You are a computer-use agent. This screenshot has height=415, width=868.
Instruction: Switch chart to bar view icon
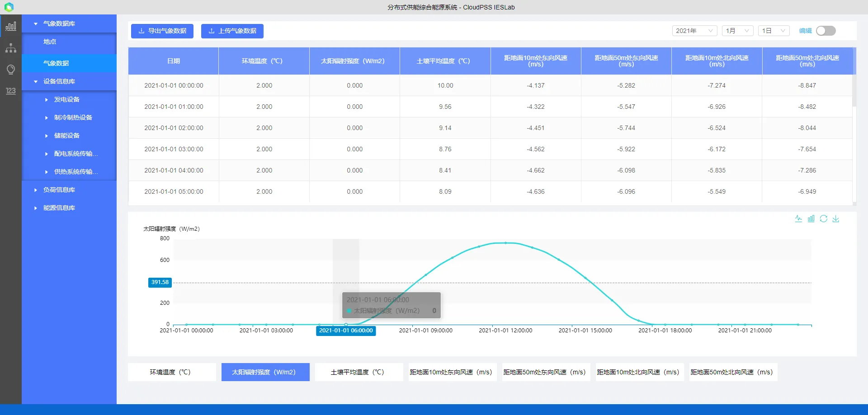811,219
